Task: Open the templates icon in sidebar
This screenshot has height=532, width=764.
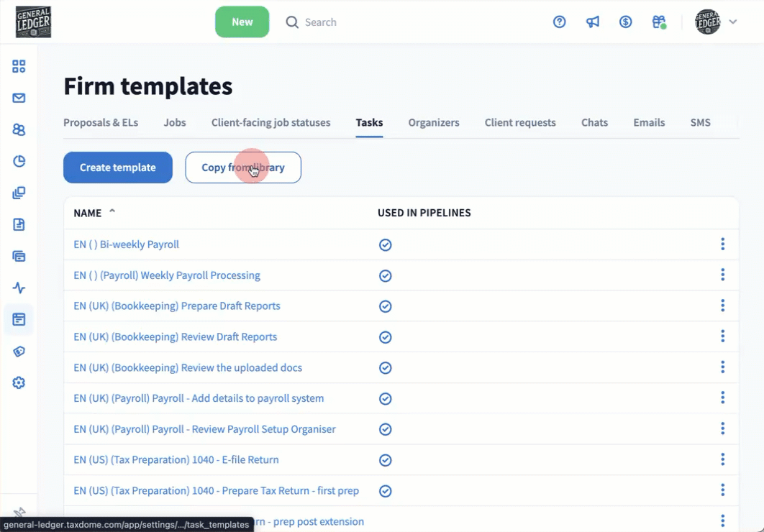Action: 19,320
